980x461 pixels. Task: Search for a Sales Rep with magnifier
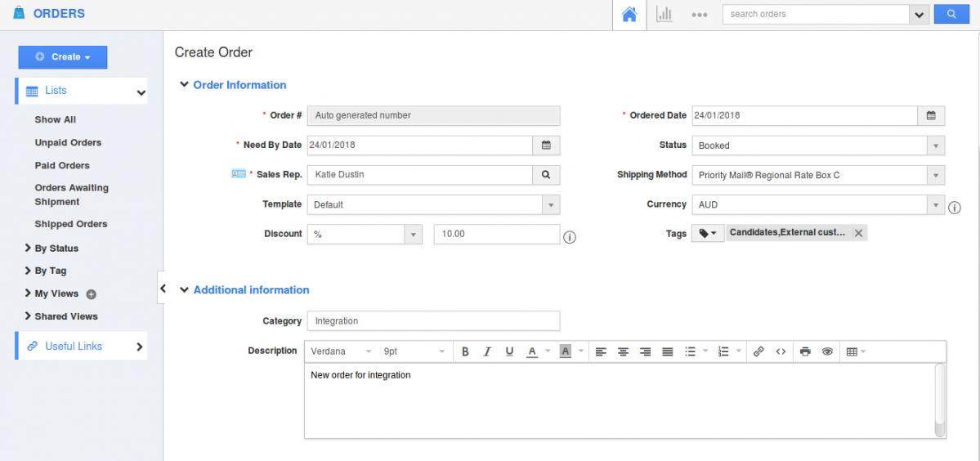tap(546, 175)
